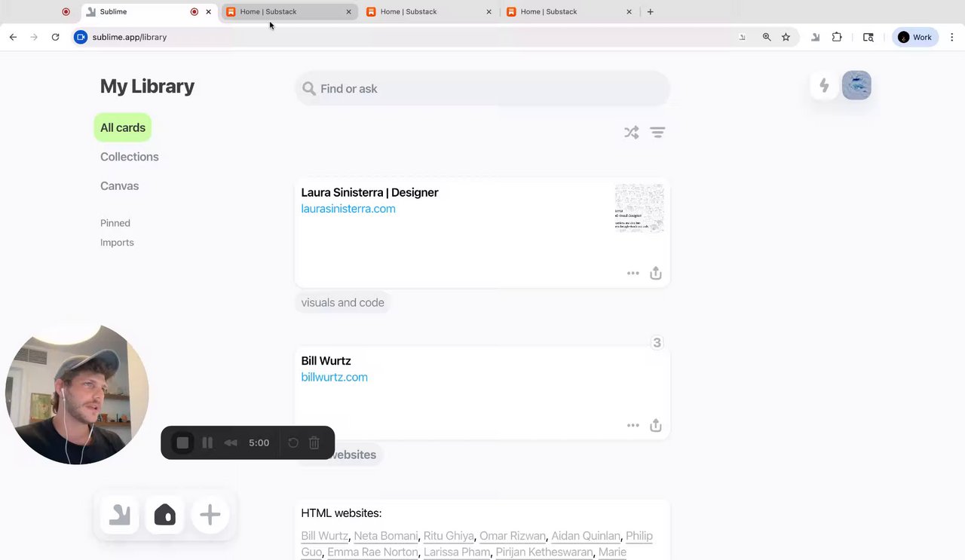Click the Laura Sinisterra | Designer title

(369, 192)
